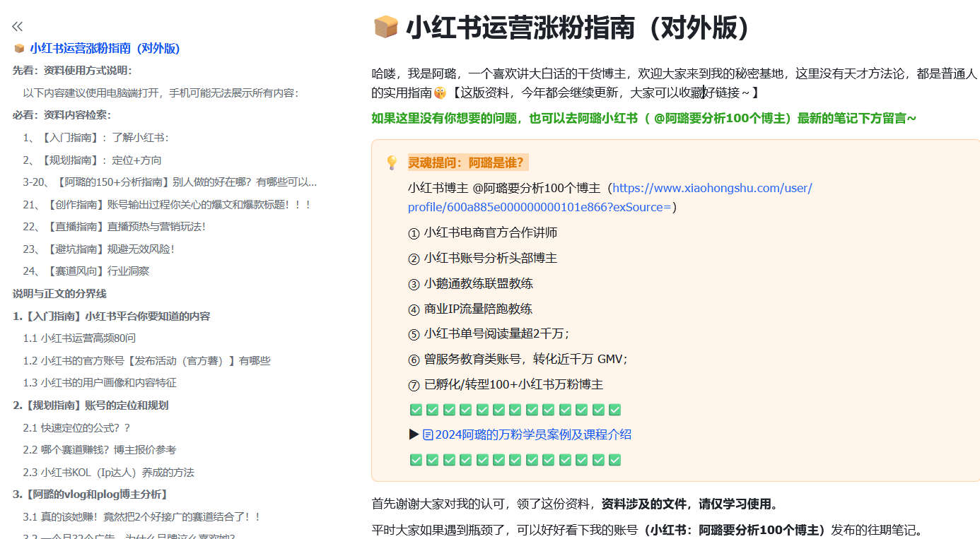Click the line ① 小红书电商官方合作讲师
The image size is (980, 539).
(483, 233)
